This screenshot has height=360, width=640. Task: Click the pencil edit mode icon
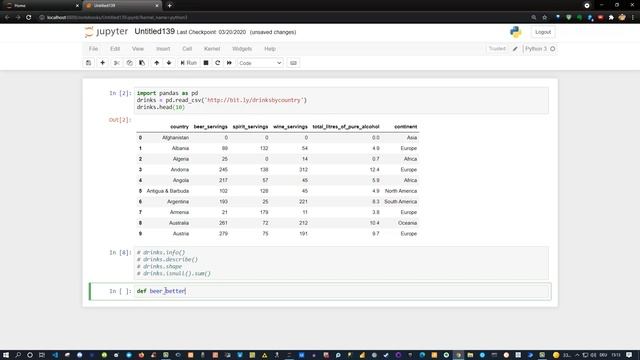pos(515,49)
